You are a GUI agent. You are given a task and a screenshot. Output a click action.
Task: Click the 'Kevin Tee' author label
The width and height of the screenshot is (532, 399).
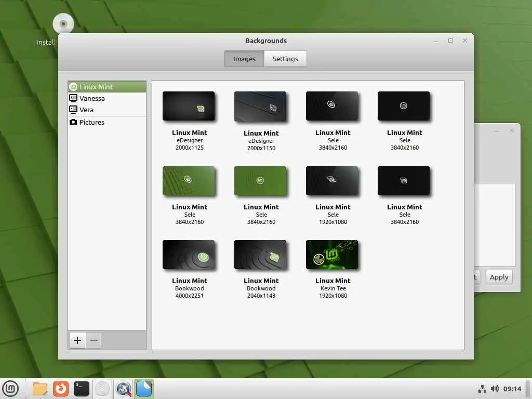(x=333, y=288)
